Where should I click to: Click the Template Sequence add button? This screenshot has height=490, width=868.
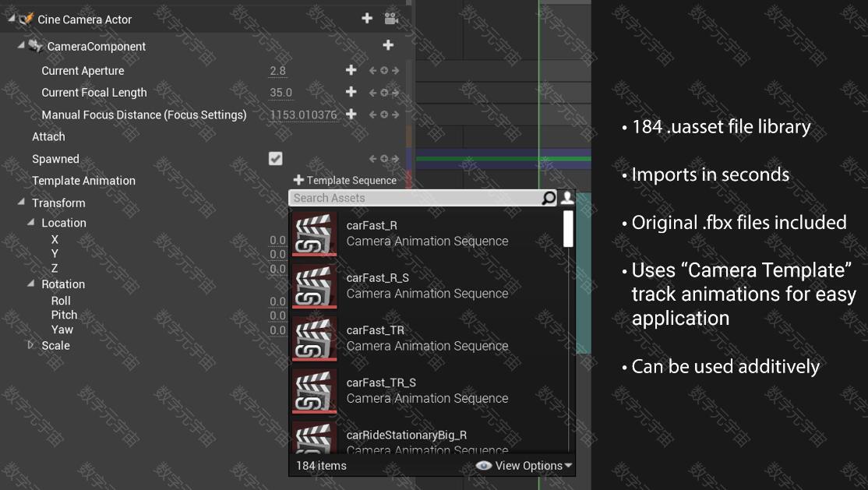[x=345, y=180]
